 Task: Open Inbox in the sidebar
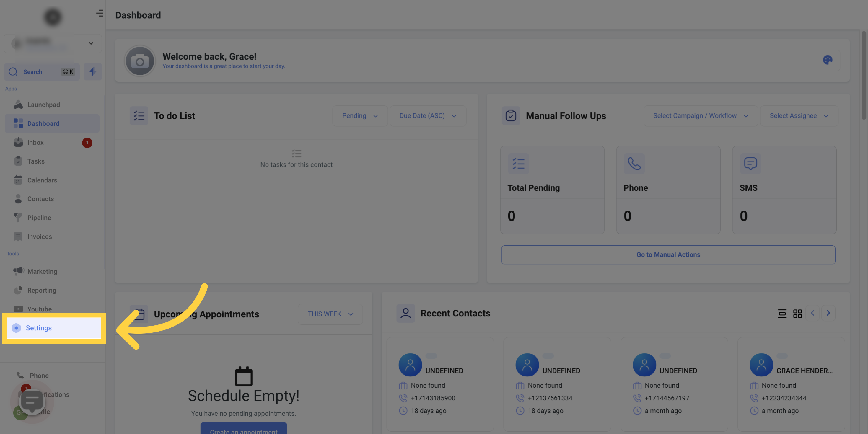click(x=52, y=143)
